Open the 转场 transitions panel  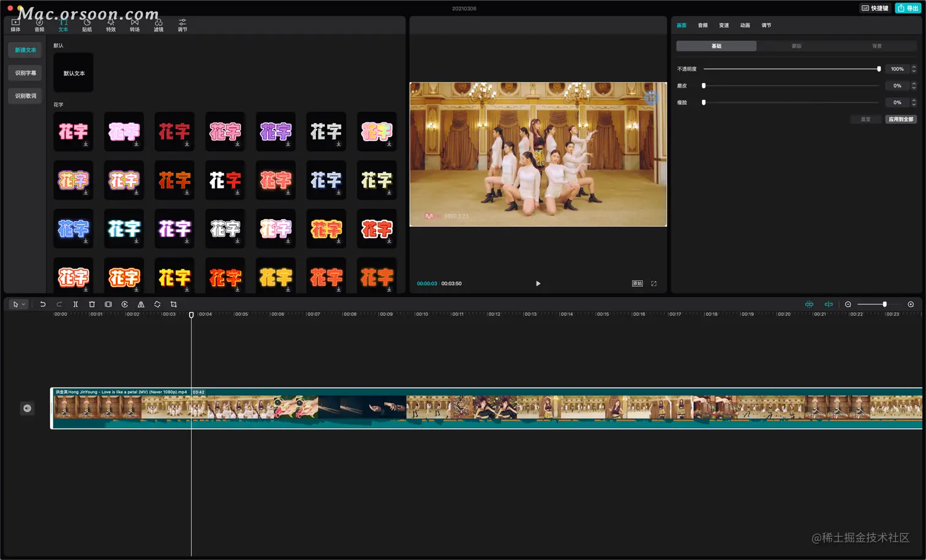pos(135,25)
